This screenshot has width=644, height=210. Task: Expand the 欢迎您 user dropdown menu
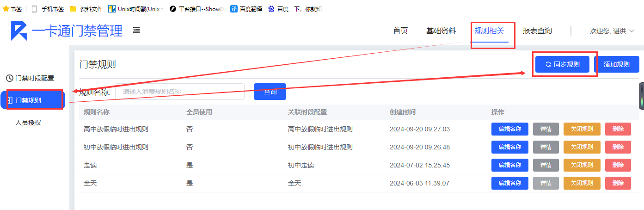(612, 31)
